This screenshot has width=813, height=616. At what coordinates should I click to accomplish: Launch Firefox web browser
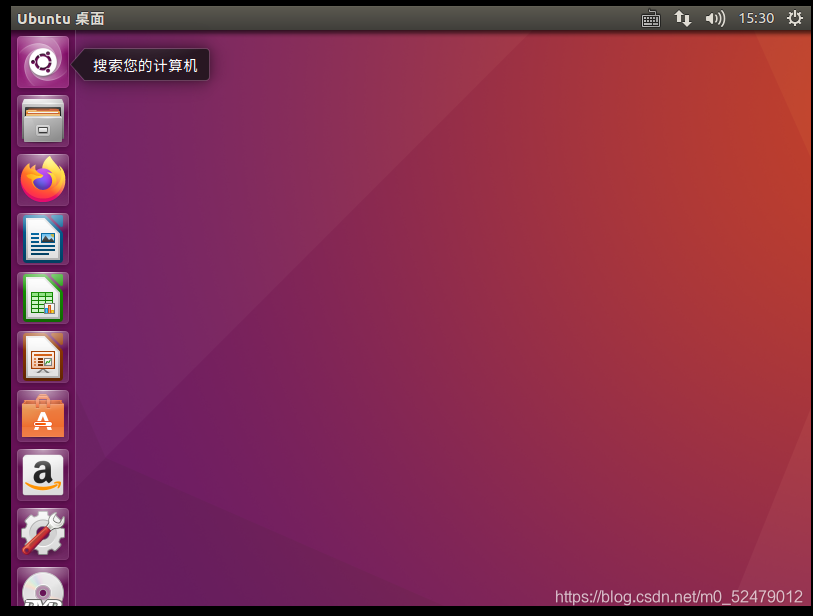pyautogui.click(x=43, y=180)
